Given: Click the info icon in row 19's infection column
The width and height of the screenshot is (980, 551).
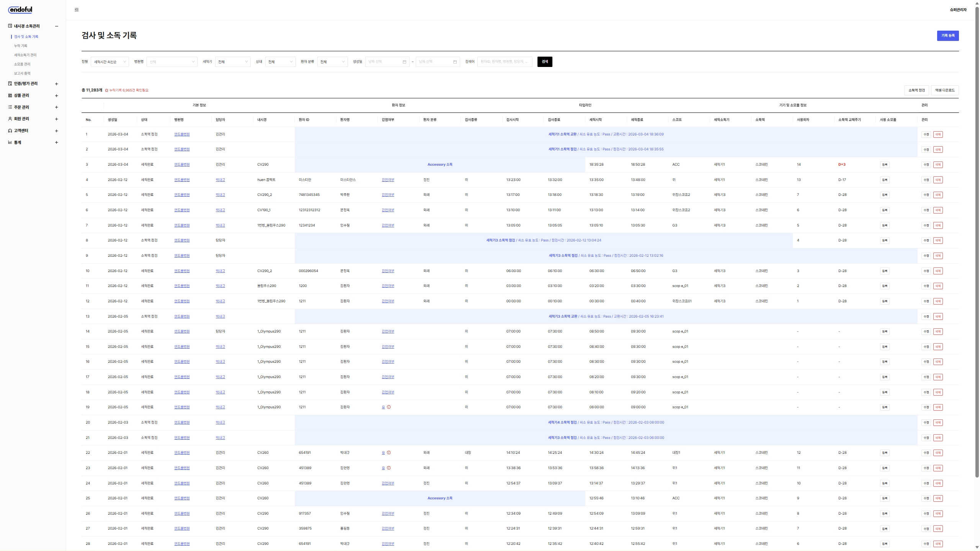Looking at the screenshot, I should [x=389, y=407].
